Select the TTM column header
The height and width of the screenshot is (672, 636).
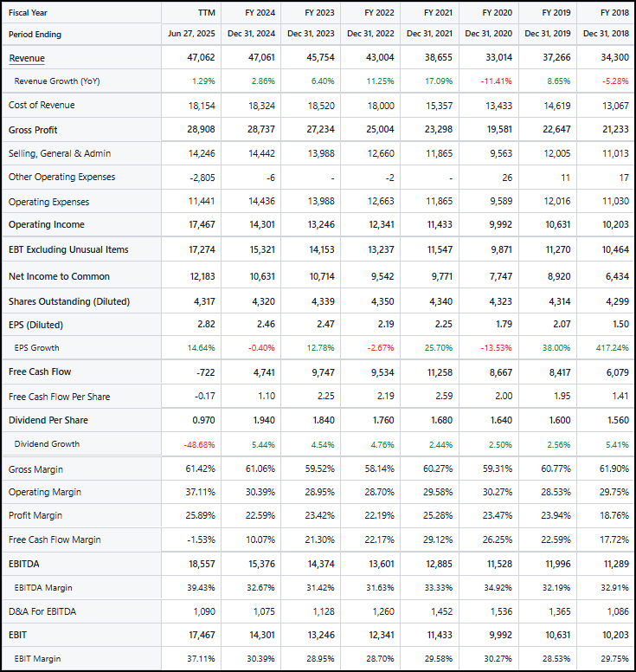coord(207,13)
